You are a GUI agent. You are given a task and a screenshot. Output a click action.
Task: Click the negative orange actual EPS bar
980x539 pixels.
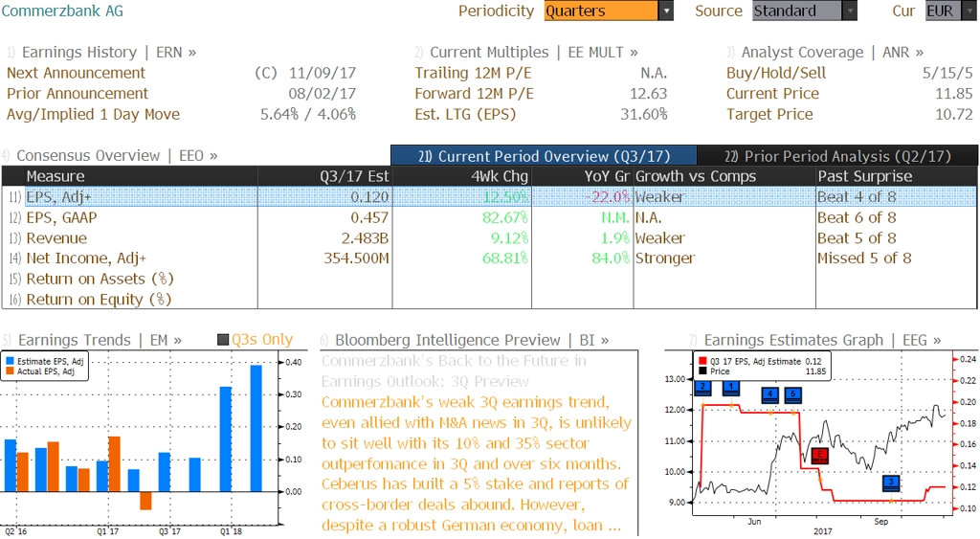145,501
